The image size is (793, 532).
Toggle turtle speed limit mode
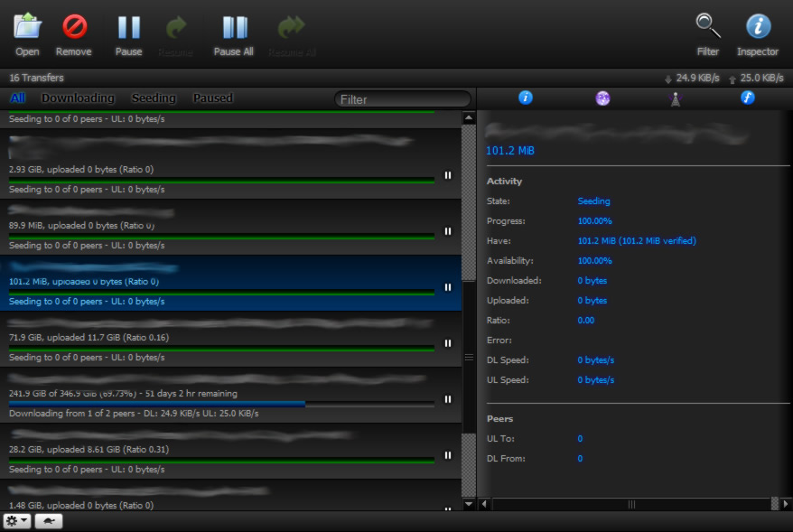tap(49, 521)
